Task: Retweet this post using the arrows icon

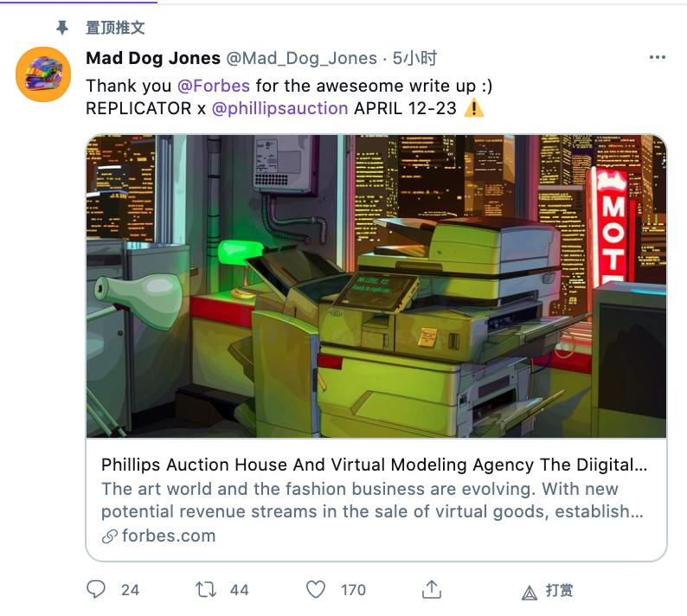Action: [205, 589]
